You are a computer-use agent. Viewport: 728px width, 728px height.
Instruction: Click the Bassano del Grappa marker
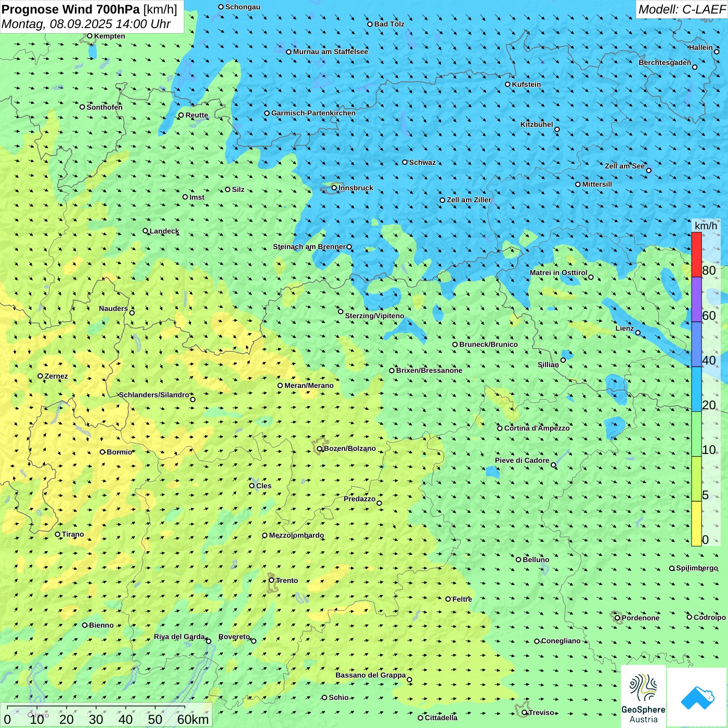pyautogui.click(x=409, y=680)
